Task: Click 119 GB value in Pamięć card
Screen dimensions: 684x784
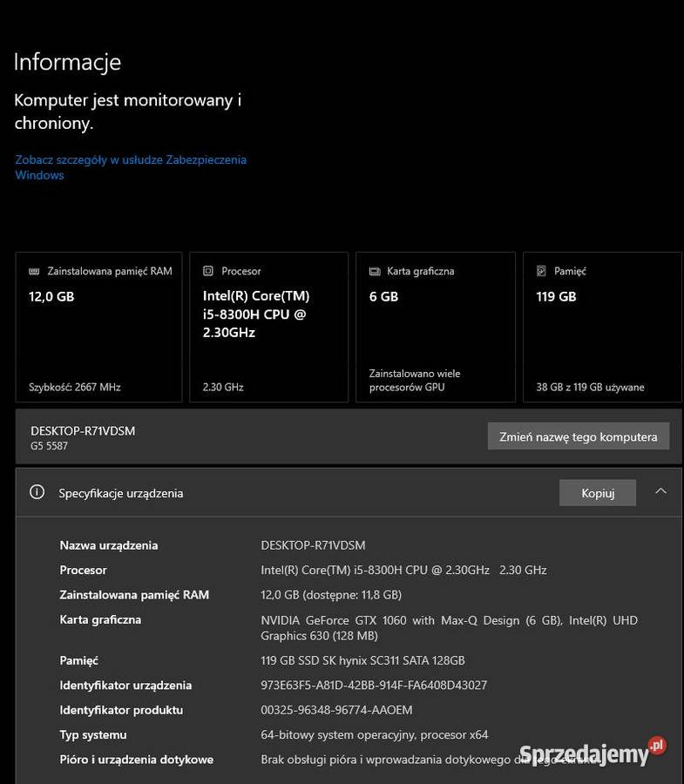Action: tap(556, 296)
